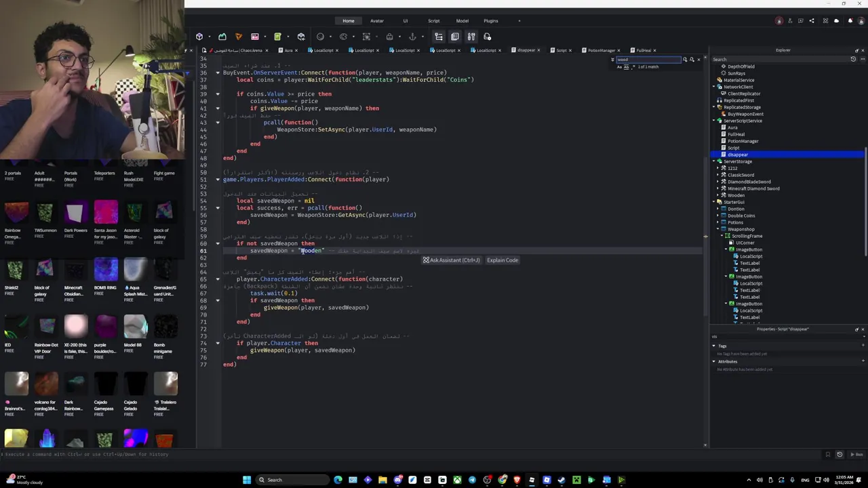Collapse Weaponshop in Explorer

point(719,229)
